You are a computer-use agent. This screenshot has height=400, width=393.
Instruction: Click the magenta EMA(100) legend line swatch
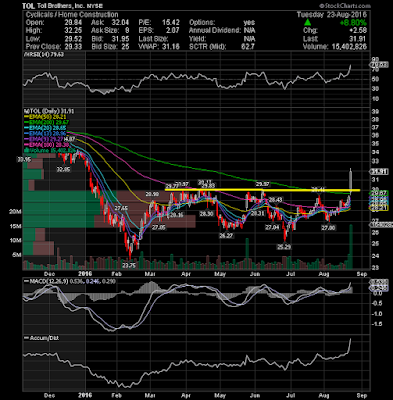(x=26, y=145)
